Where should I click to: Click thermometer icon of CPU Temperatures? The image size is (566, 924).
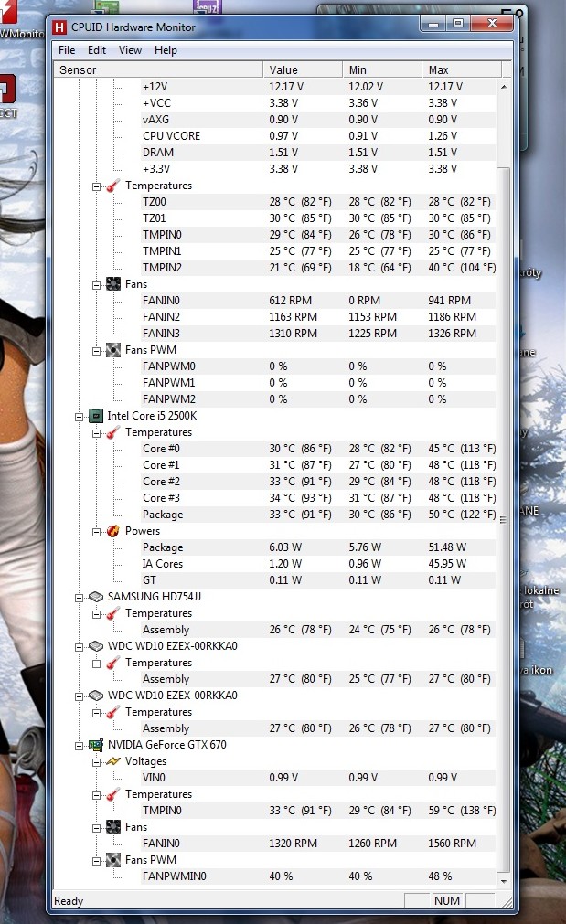(112, 432)
